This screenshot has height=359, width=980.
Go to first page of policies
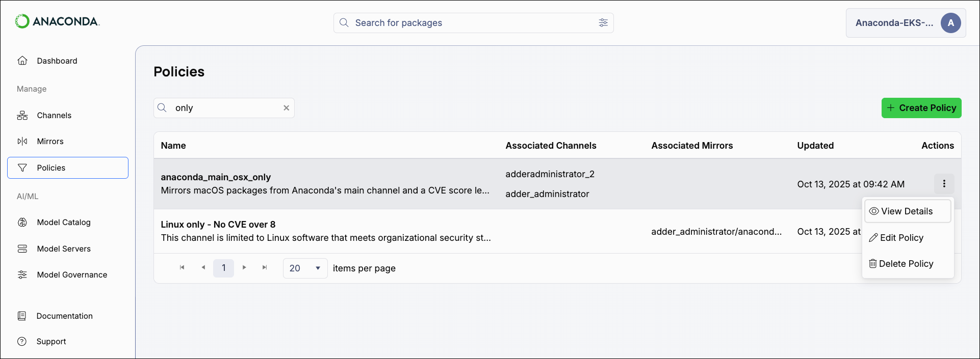(182, 268)
